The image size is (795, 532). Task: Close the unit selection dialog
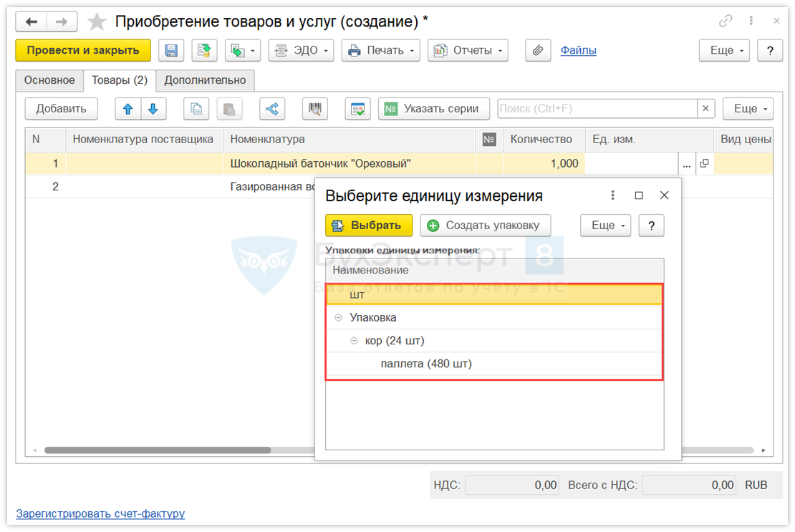(664, 195)
